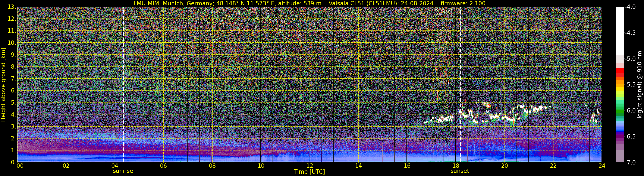Select the height axis tick label '0.'

[x=13, y=162]
